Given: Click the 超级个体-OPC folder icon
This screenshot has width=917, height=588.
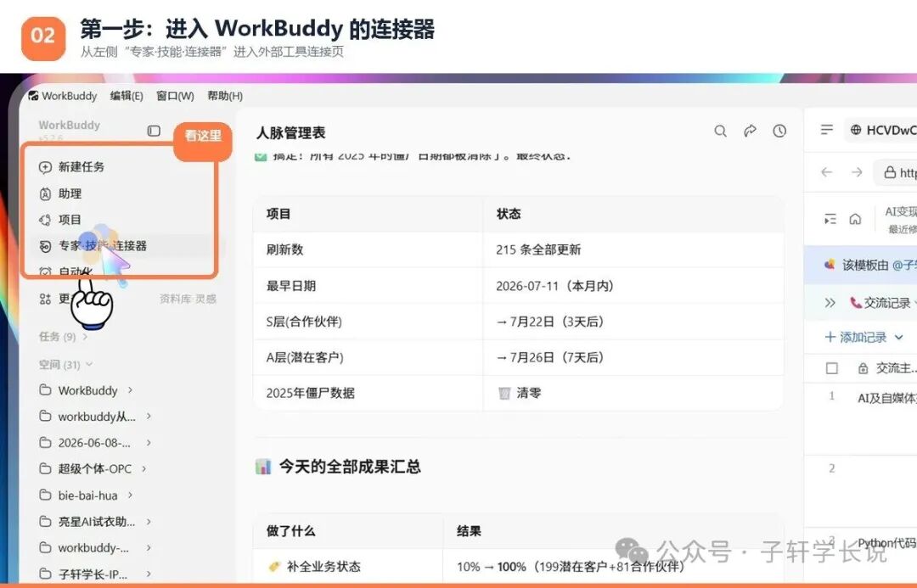Looking at the screenshot, I should coord(45,468).
